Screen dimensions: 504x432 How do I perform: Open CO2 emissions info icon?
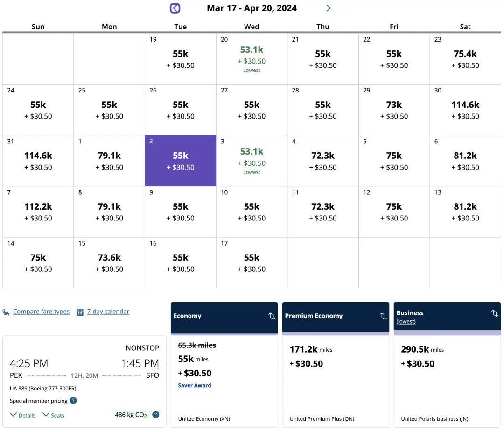pyautogui.click(x=156, y=415)
